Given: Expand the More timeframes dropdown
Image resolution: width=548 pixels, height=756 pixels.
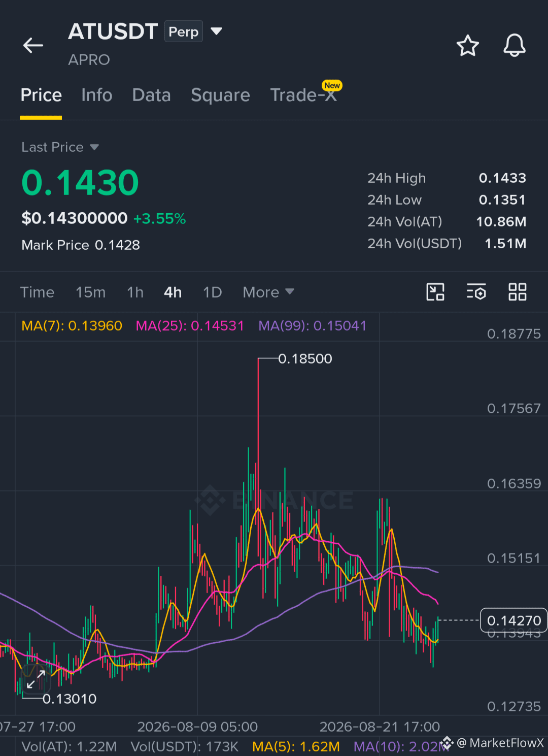Looking at the screenshot, I should (268, 292).
